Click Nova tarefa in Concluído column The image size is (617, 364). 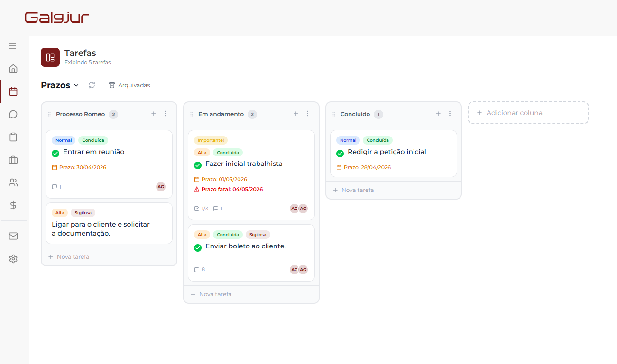pos(353,190)
